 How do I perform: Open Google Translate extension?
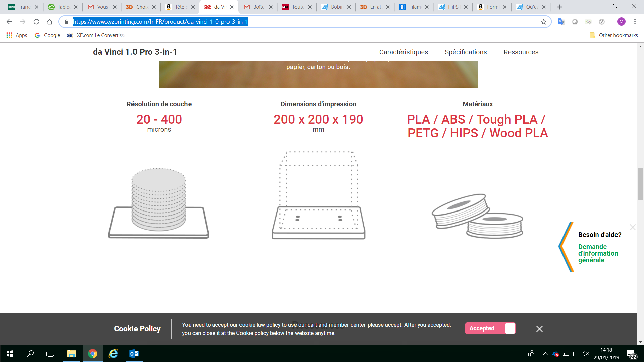pos(561,22)
